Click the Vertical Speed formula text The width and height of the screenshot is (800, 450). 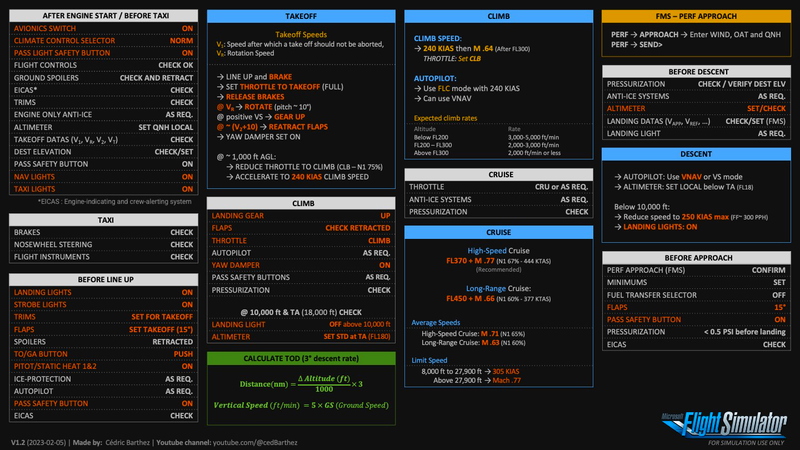coord(301,405)
